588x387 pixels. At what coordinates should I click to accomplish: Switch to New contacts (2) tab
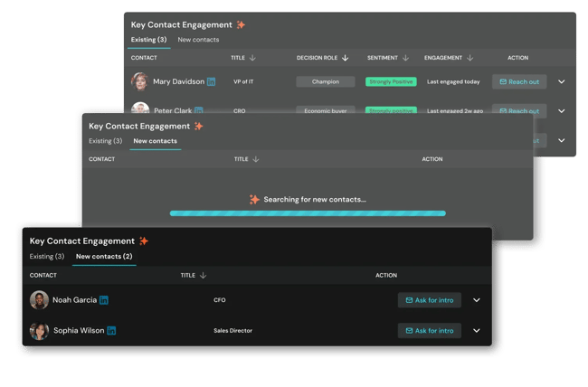click(x=104, y=257)
